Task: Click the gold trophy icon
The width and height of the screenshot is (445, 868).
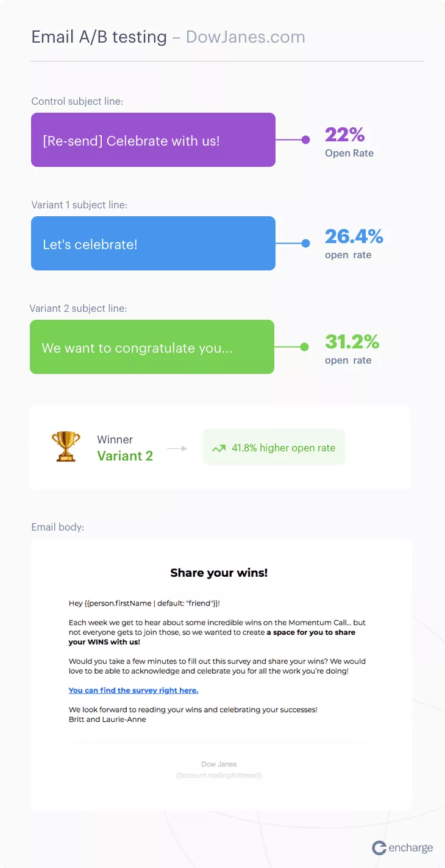Action: (x=66, y=446)
